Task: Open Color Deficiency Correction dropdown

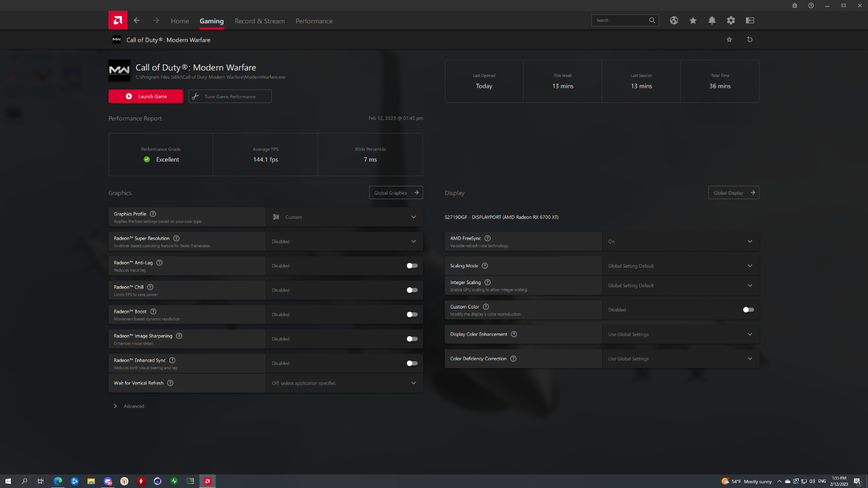Action: 681,359
